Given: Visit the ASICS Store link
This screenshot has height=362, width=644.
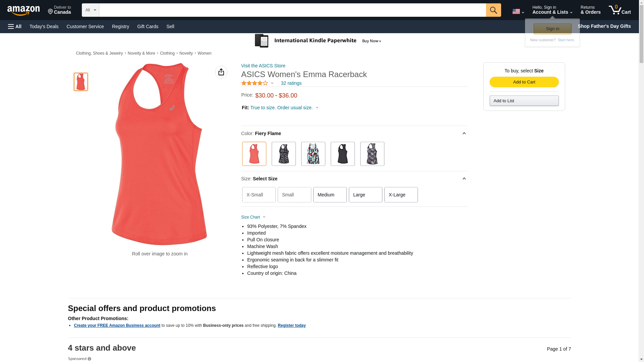Looking at the screenshot, I should (263, 66).
